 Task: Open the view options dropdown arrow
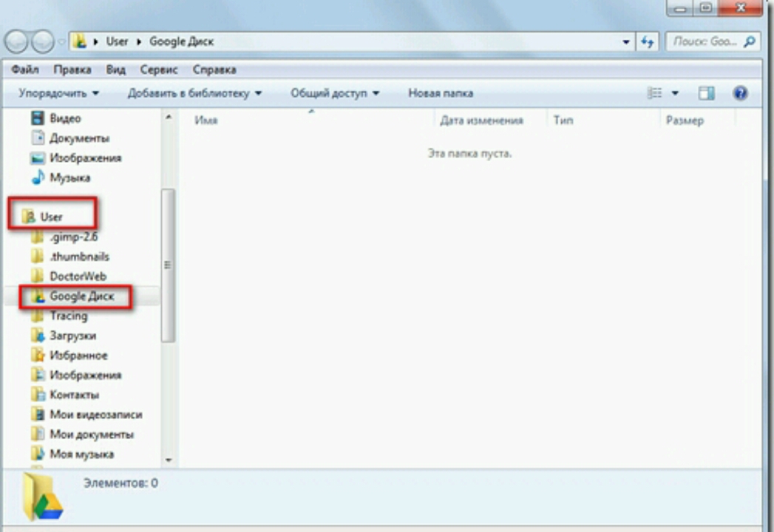675,93
